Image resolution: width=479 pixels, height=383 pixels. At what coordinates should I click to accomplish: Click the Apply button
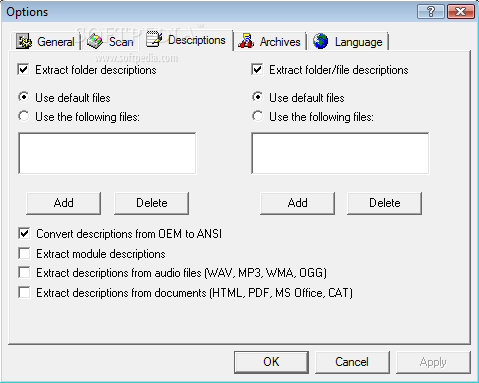[x=433, y=362]
